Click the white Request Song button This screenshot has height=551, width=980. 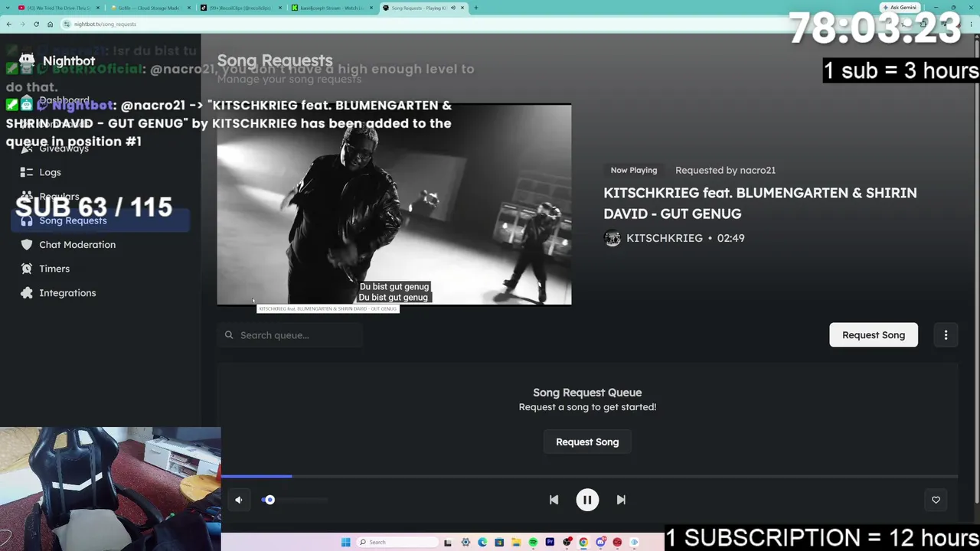click(x=874, y=335)
